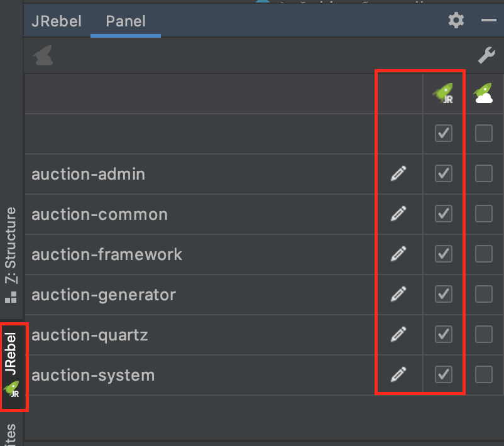Click the JRebel rocket column header icon

443,93
